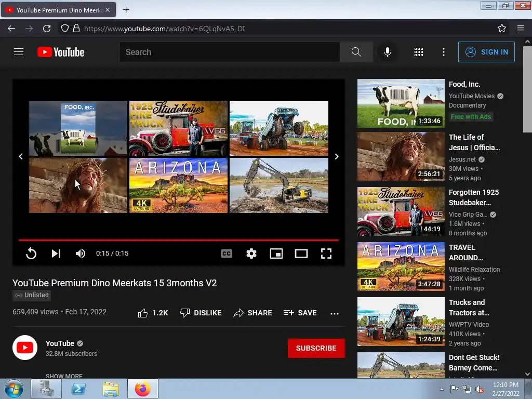
Task: Open a new browser tab
Action: pos(126,10)
